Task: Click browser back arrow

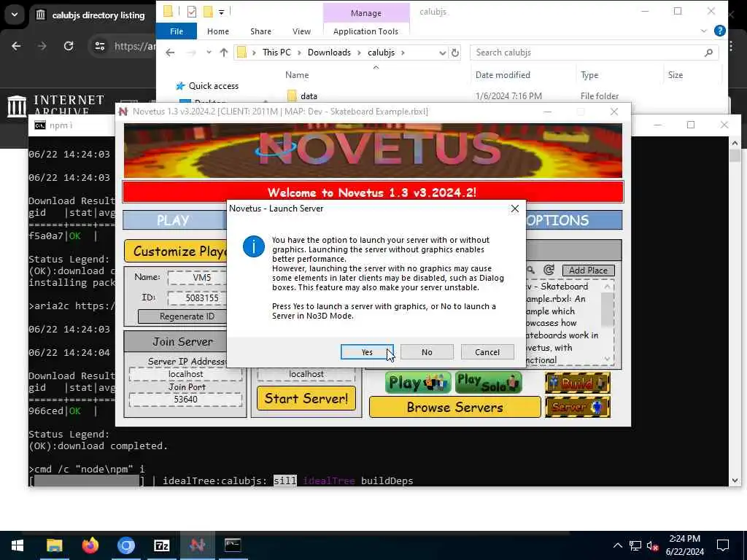Action: (16, 46)
